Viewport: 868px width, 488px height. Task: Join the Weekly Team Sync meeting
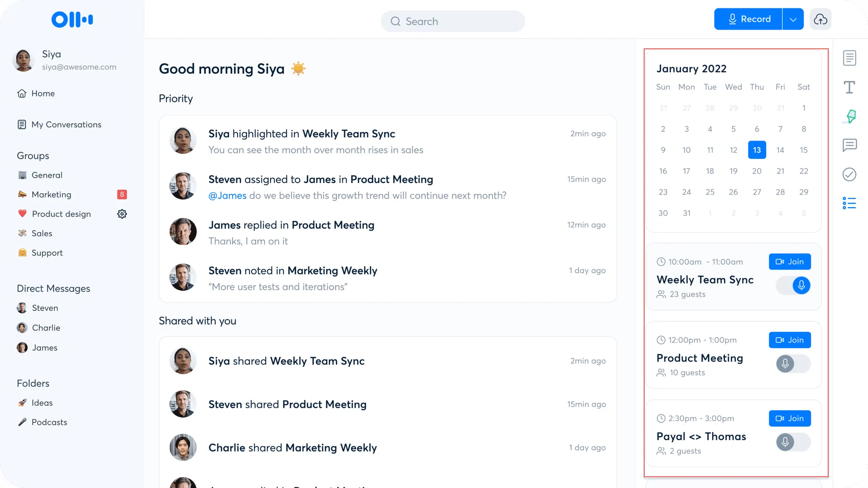790,262
